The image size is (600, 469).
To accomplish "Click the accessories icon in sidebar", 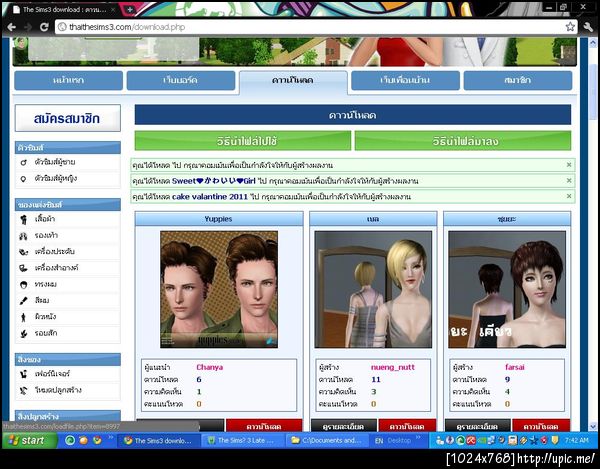I will (x=23, y=252).
